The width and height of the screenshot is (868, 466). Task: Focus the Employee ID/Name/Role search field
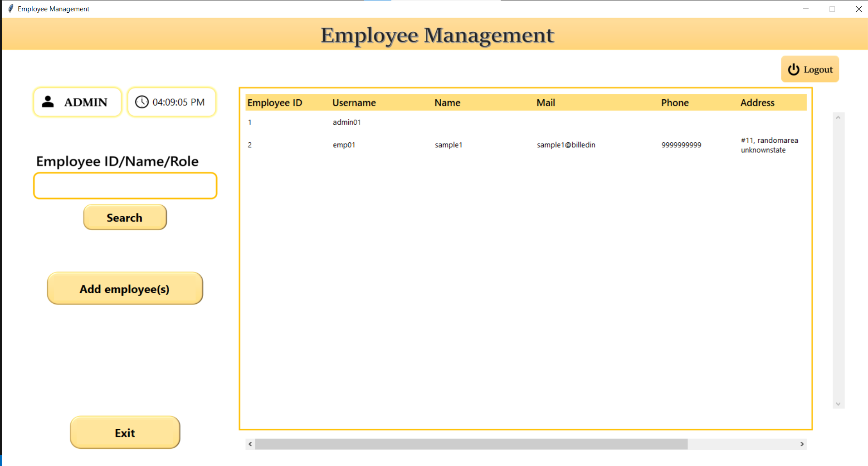coord(125,185)
